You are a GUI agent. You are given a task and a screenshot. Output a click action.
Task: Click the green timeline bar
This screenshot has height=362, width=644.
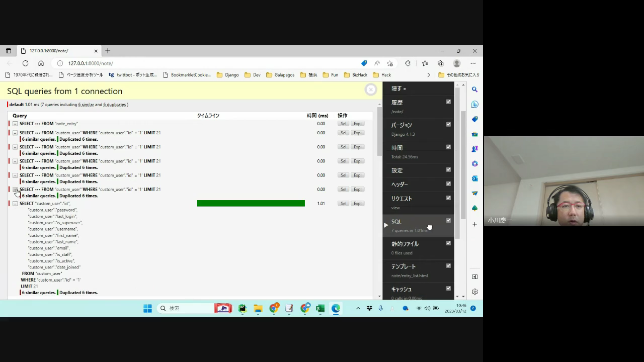point(251,204)
